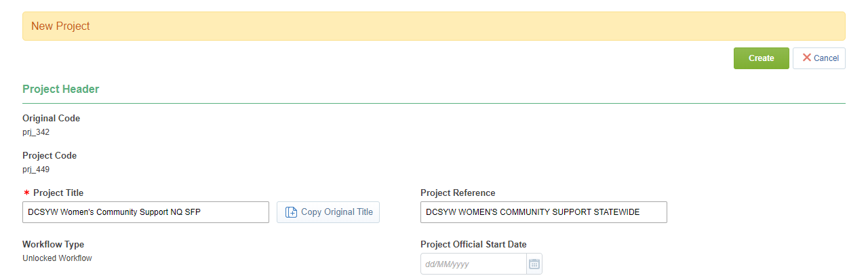Select the Unlocked Workflow value text
868x280 pixels.
click(57, 258)
